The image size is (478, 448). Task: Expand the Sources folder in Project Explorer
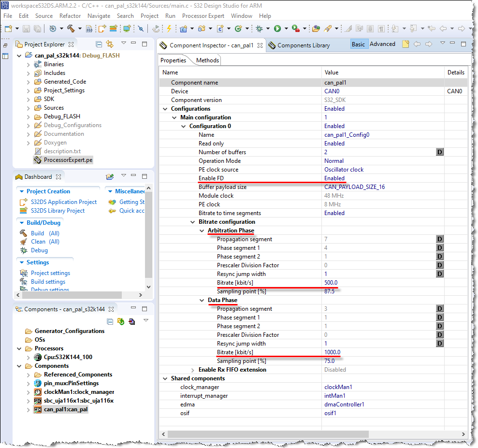point(28,108)
